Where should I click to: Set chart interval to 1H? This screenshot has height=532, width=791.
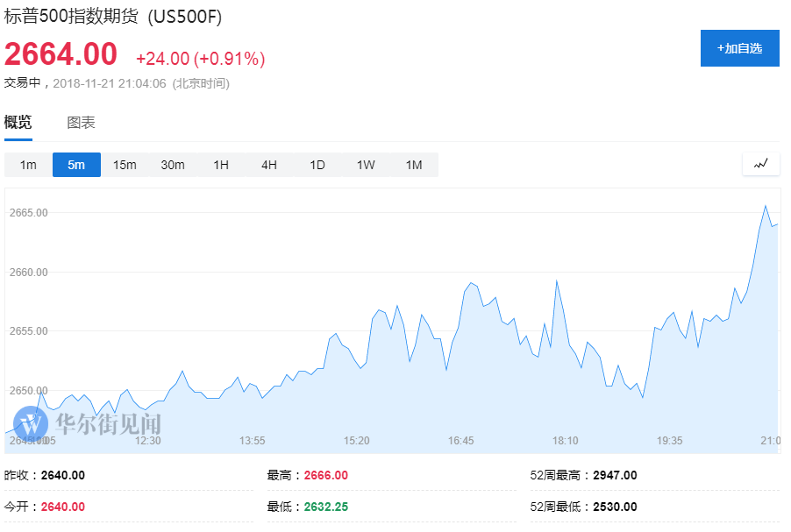point(221,165)
